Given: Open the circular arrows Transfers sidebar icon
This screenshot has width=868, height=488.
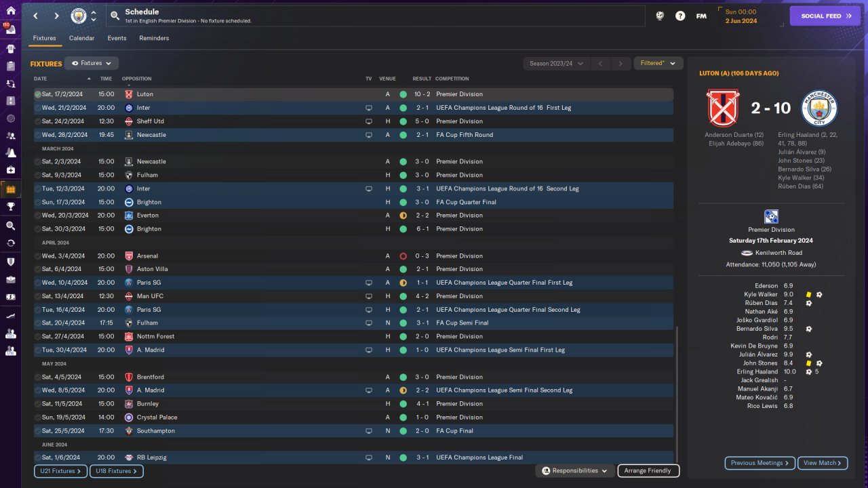Looking at the screenshot, I should tap(10, 243).
